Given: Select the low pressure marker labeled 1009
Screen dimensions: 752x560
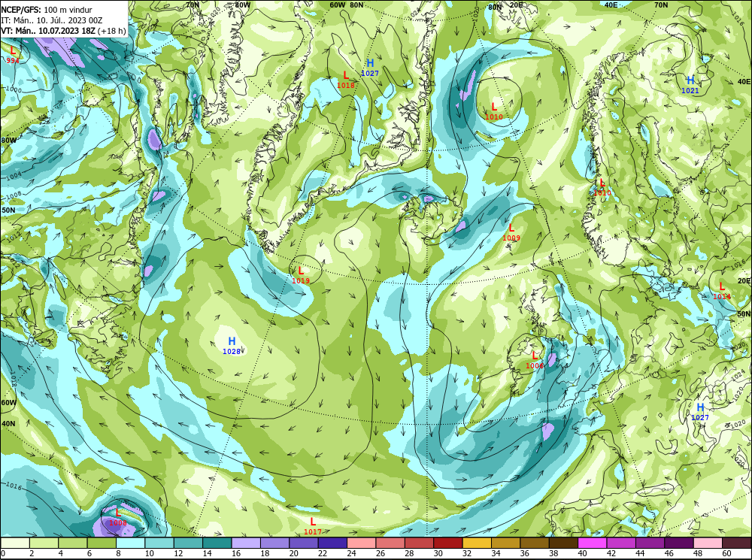Looking at the screenshot, I should pyautogui.click(x=511, y=232).
